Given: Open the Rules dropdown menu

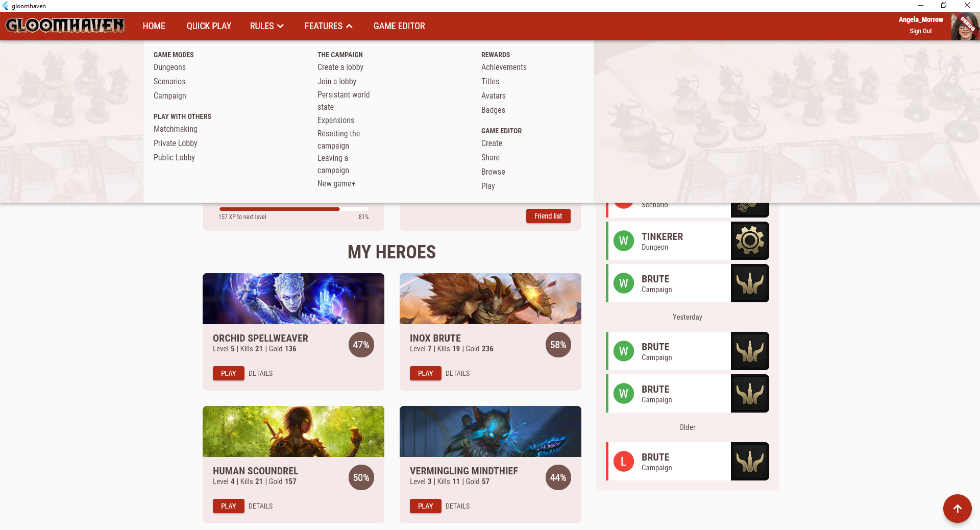Looking at the screenshot, I should (266, 26).
